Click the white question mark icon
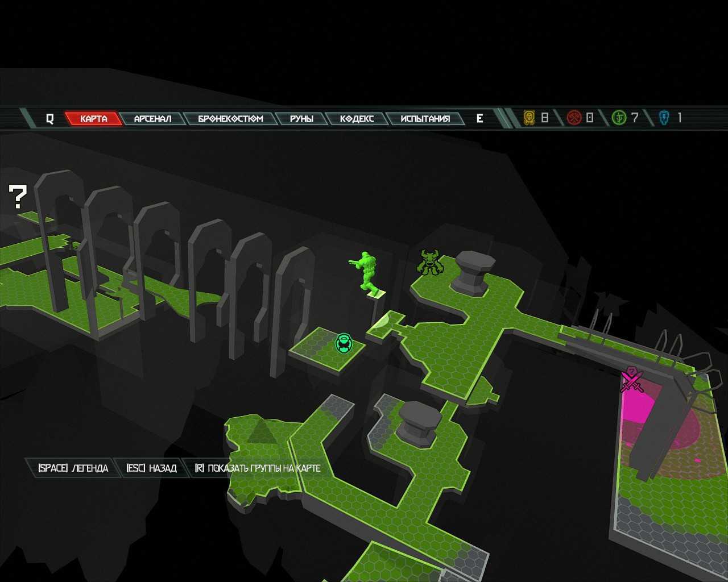Viewport: 728px width, 582px height. click(18, 197)
